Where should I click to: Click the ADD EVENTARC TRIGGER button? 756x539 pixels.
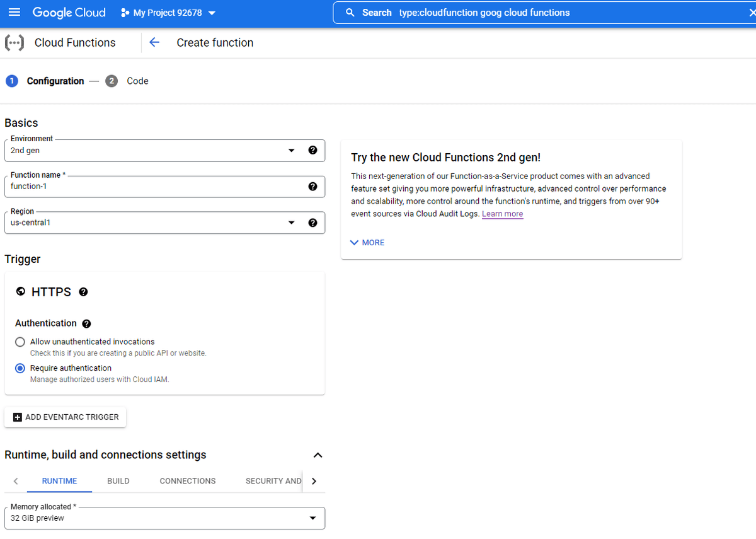click(x=66, y=417)
